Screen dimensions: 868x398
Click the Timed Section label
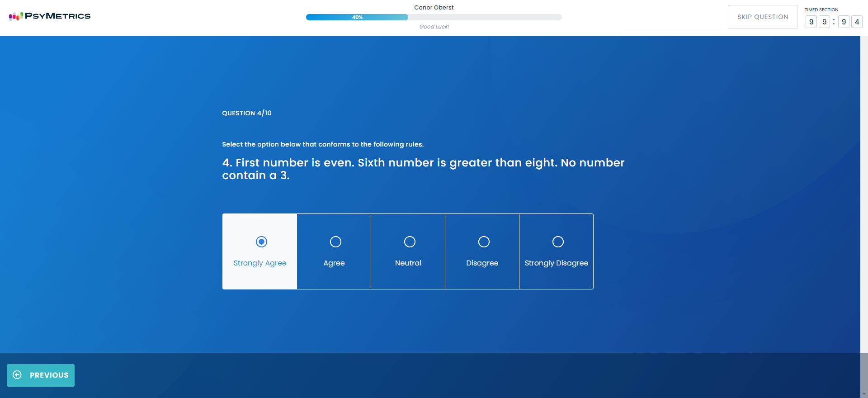click(x=821, y=9)
